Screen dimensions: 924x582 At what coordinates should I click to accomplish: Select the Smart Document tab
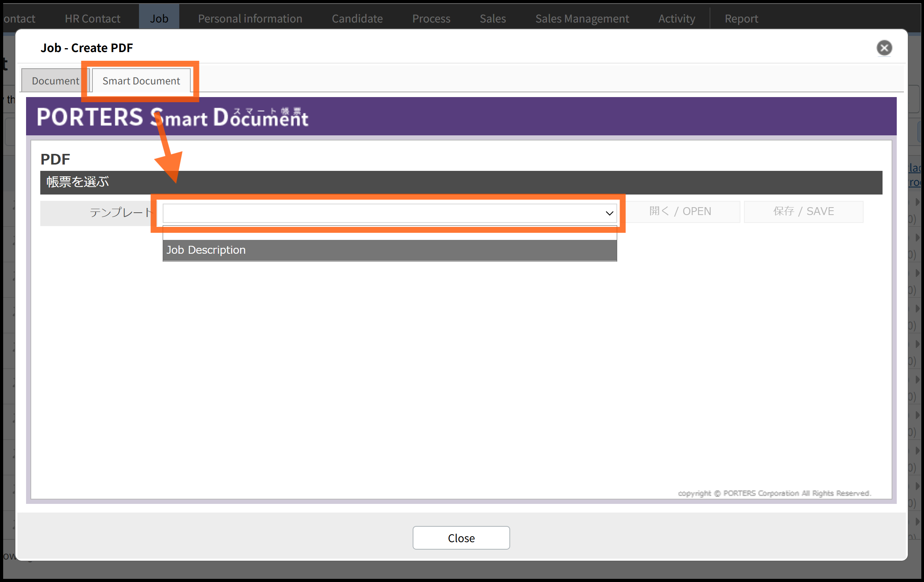[x=141, y=80]
